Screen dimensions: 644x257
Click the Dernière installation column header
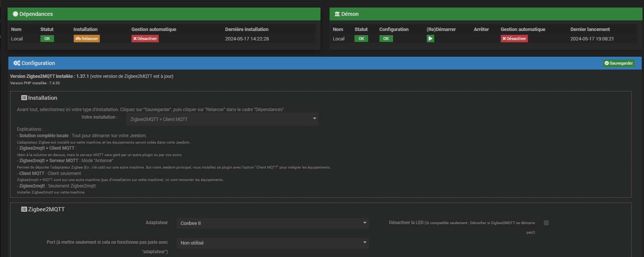(247, 29)
